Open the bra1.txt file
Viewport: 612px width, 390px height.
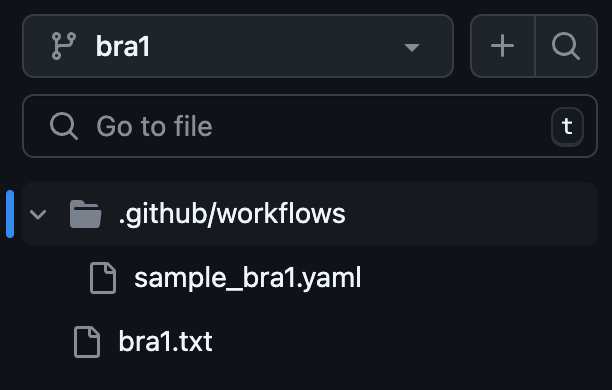click(x=165, y=342)
